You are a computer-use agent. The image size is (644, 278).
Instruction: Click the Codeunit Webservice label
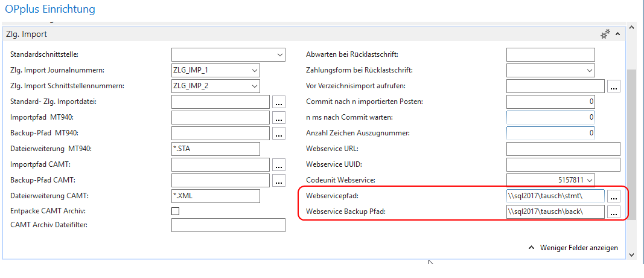341,180
